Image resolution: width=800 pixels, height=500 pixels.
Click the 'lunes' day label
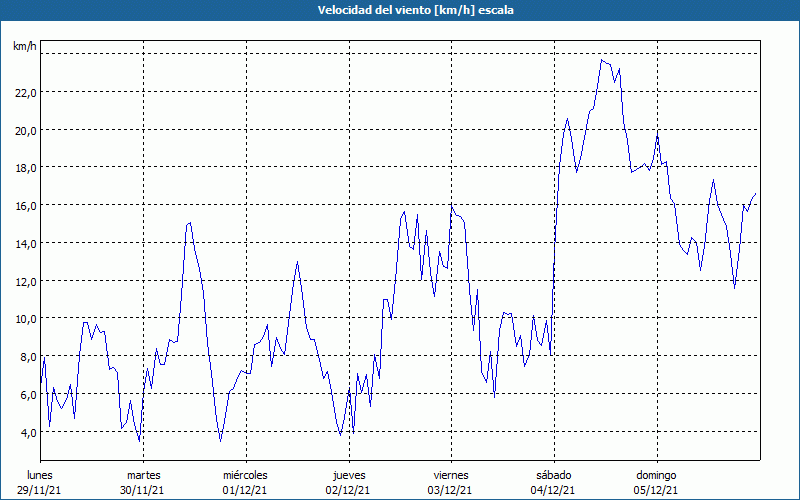[40, 475]
